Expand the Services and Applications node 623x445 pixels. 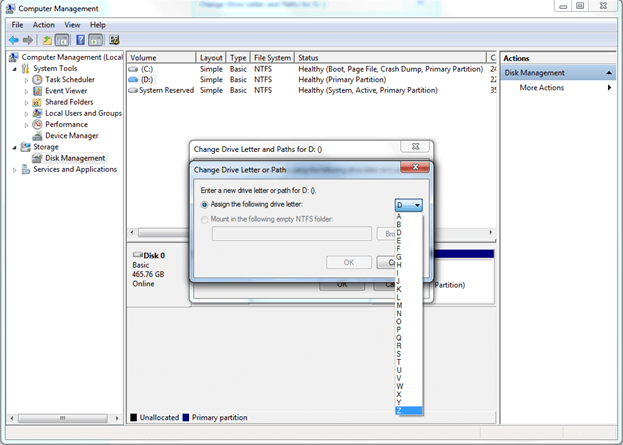tap(15, 170)
